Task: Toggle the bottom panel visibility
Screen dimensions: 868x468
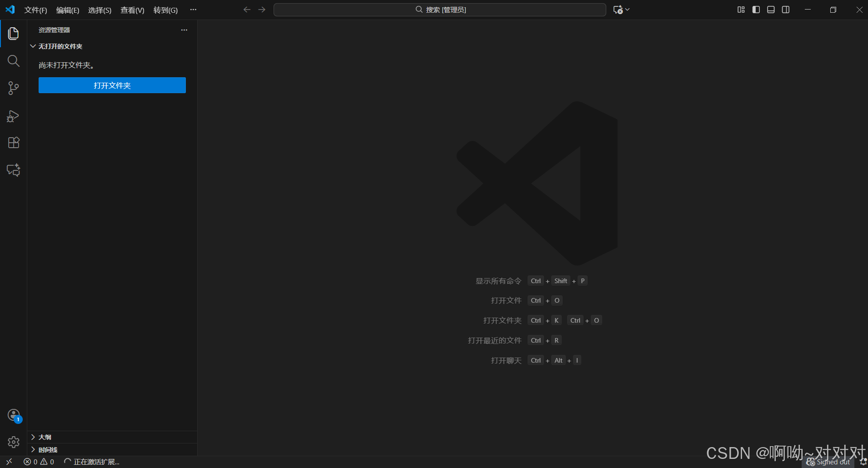Action: (x=771, y=10)
